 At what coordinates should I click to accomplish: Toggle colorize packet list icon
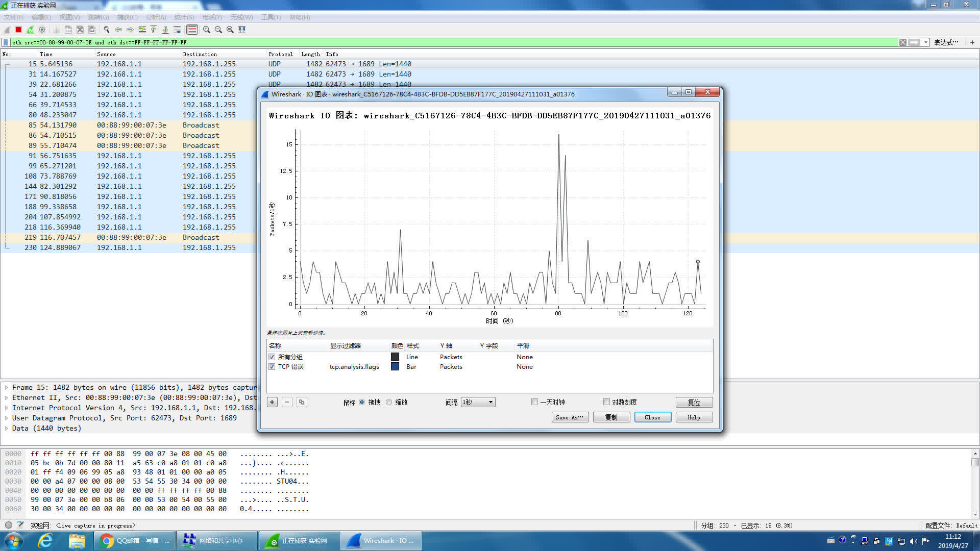point(192,30)
